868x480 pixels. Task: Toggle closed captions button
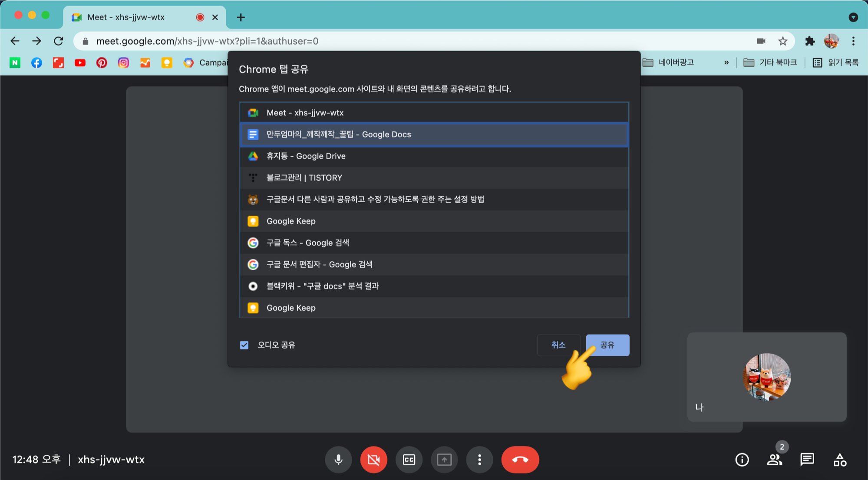pyautogui.click(x=409, y=460)
